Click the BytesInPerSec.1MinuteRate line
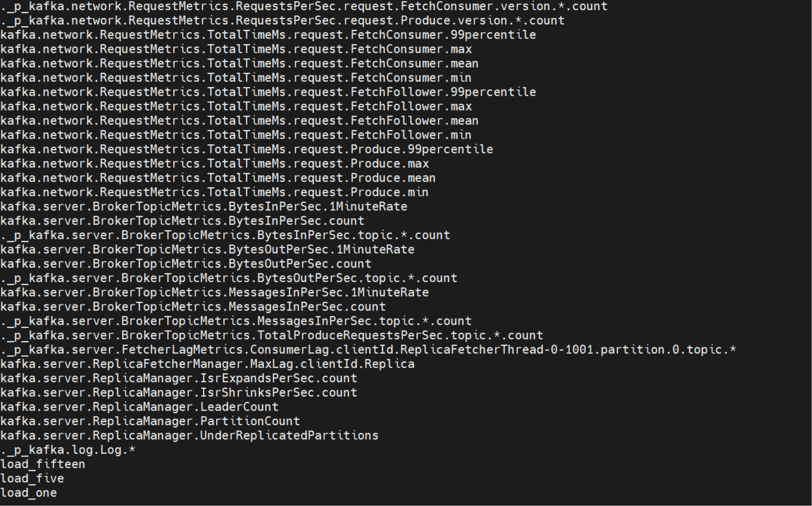 (204, 207)
